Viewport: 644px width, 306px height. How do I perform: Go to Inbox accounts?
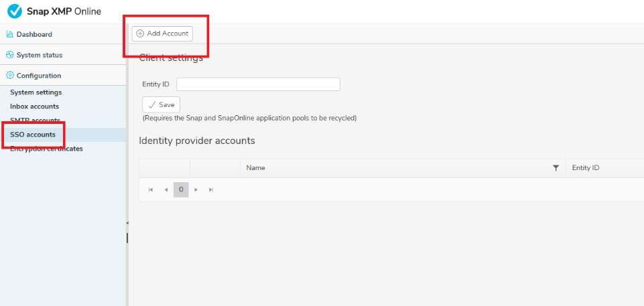[34, 106]
